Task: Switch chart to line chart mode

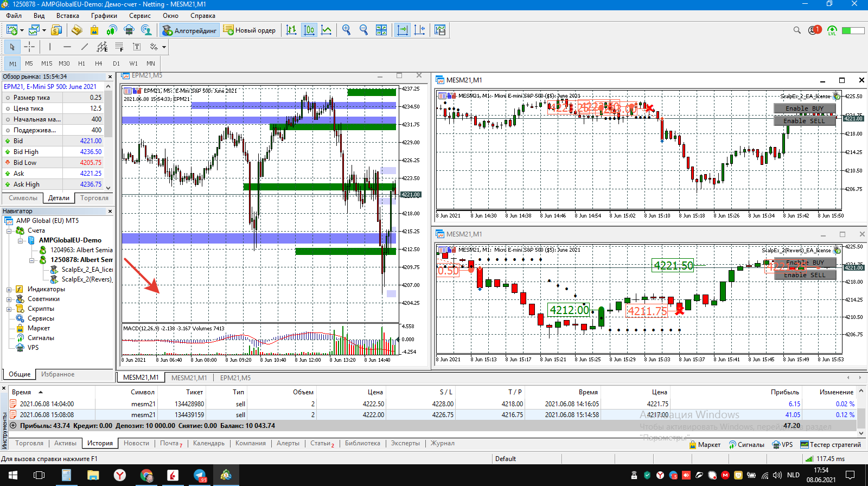Action: pyautogui.click(x=327, y=30)
